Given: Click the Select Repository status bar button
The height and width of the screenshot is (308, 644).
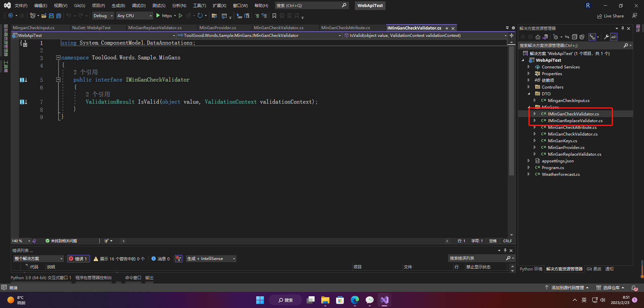Looking at the screenshot, I should coord(610,288).
